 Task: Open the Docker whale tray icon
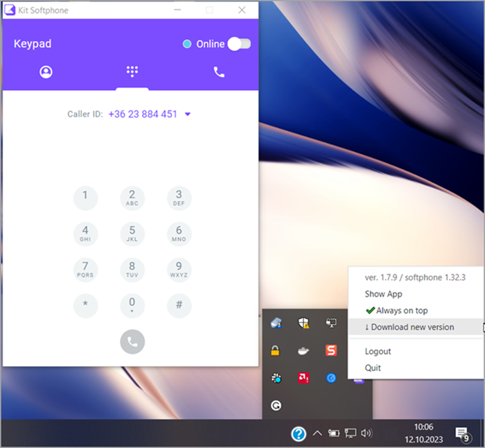pos(303,351)
